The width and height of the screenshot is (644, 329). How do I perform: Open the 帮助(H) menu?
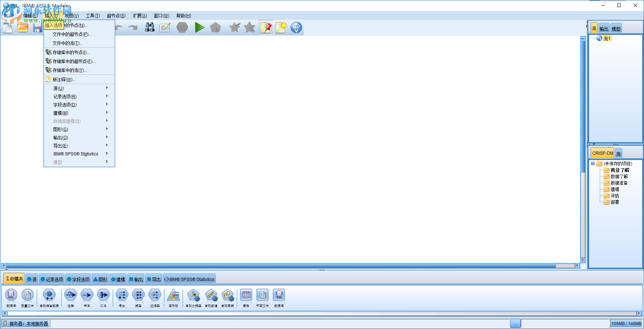(183, 16)
